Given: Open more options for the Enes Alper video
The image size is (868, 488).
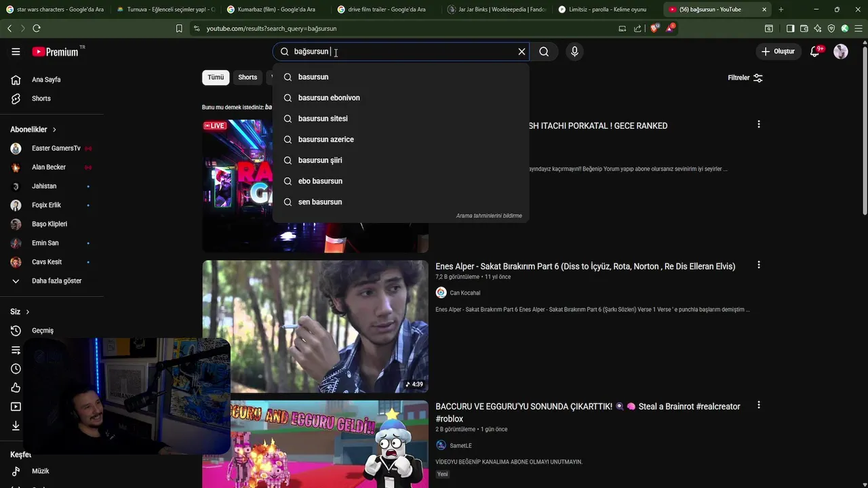Looking at the screenshot, I should [758, 265].
